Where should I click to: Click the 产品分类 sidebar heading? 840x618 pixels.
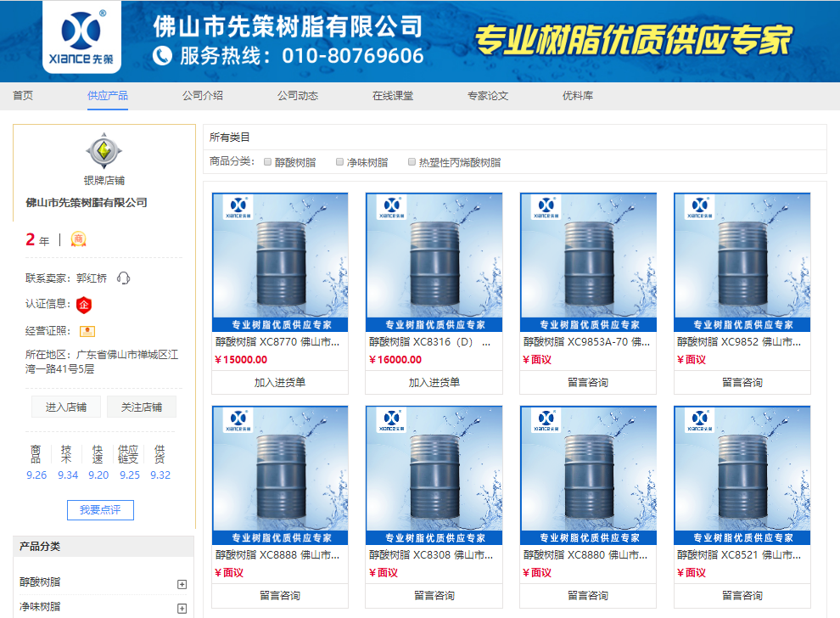40,546
